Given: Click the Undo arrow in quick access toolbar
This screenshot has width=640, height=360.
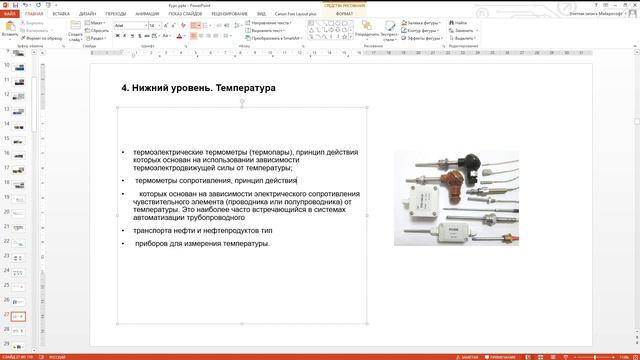Looking at the screenshot, I should click(x=26, y=5).
